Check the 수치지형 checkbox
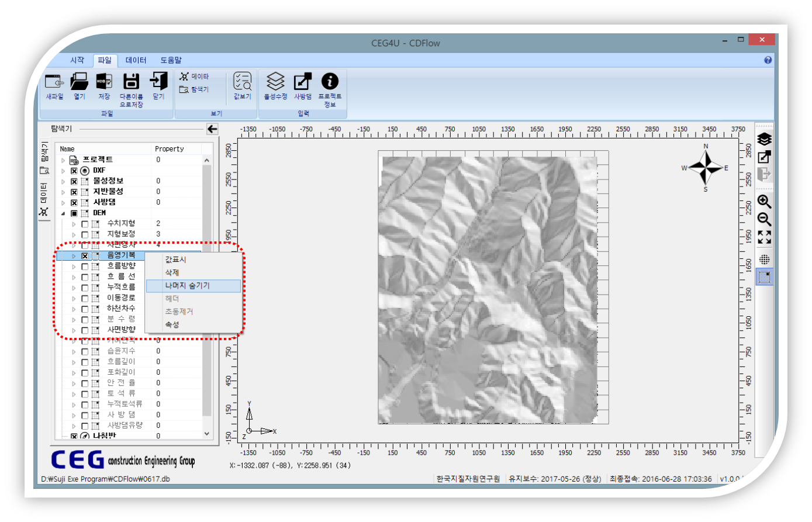Screen dimensions: 812x522 [85, 224]
